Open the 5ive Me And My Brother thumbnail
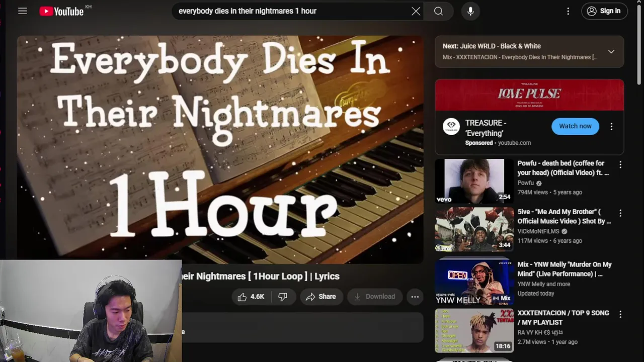644x362 pixels. point(474,229)
